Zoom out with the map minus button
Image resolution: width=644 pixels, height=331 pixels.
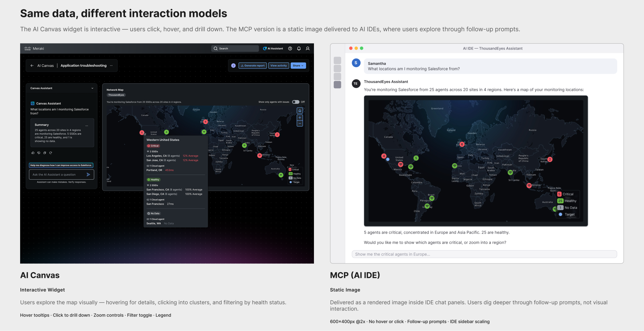300,124
